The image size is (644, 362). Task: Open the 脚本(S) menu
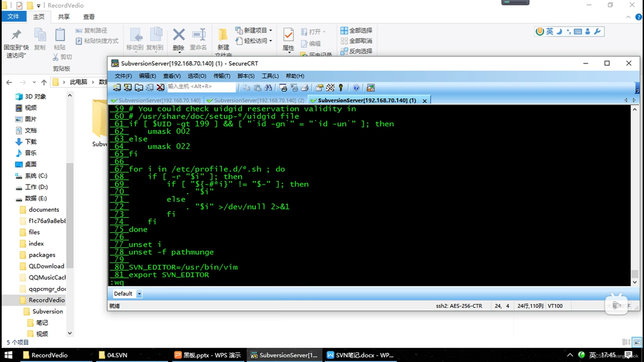click(x=246, y=76)
